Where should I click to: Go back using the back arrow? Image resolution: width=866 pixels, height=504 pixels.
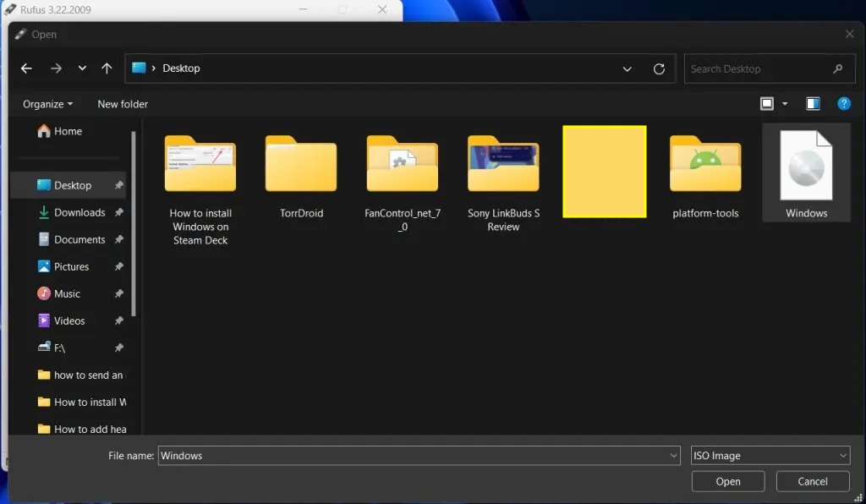(x=26, y=68)
